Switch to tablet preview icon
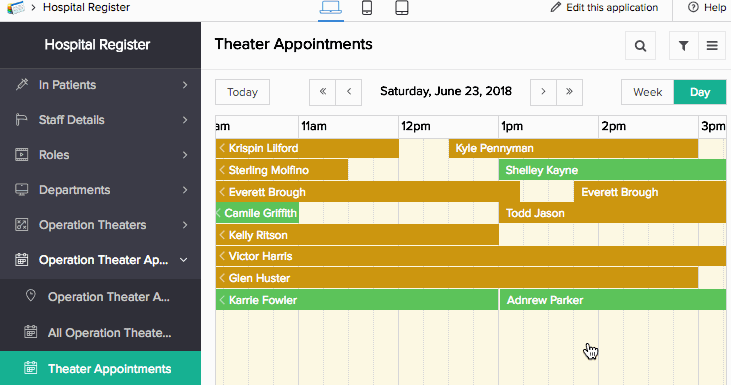Screen dimensions: 731x385 point(402,7)
